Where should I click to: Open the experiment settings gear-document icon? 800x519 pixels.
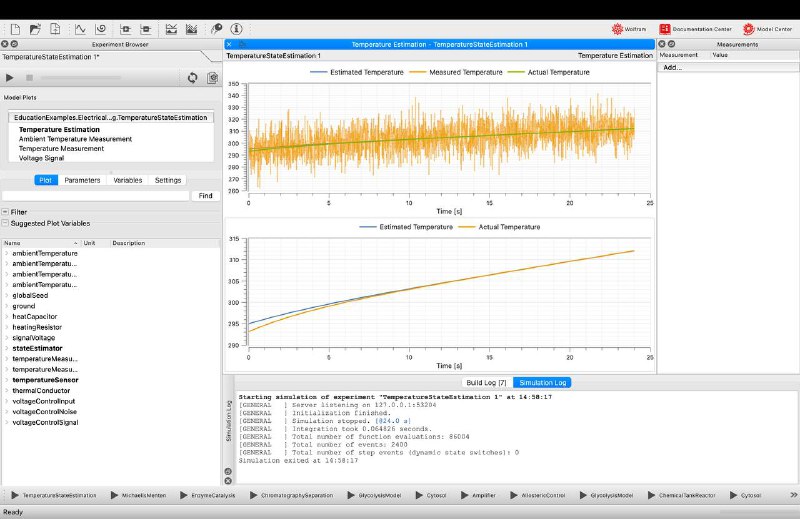coord(213,78)
